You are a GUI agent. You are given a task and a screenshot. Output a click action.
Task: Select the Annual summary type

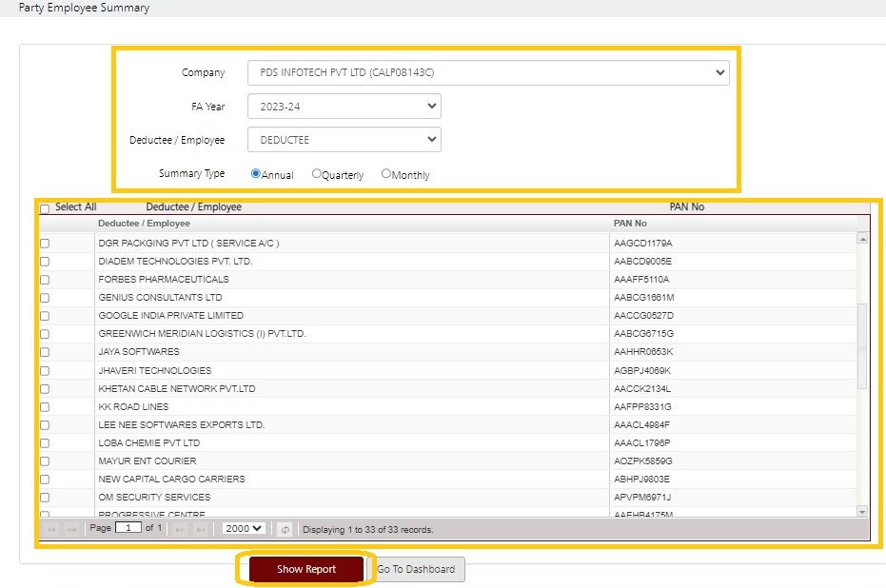(255, 173)
